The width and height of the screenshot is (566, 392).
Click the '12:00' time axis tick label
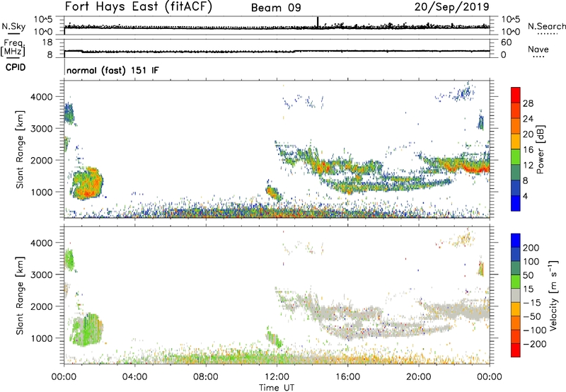point(277,377)
